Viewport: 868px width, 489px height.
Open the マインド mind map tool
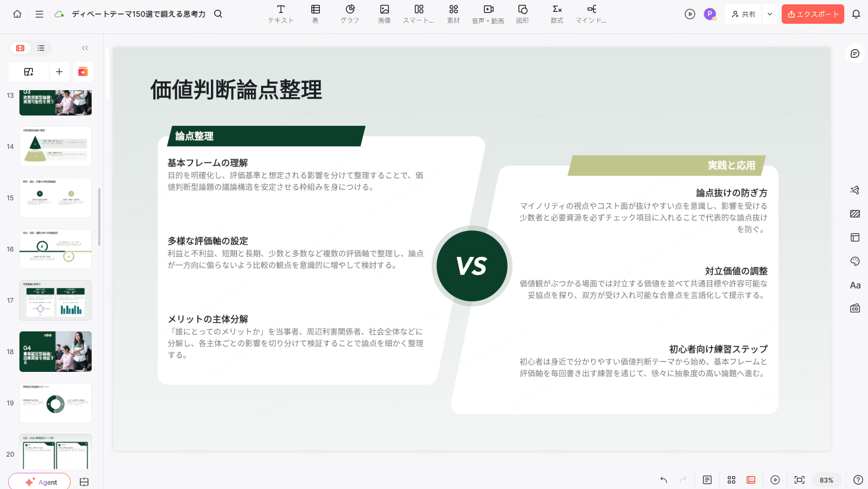point(591,14)
